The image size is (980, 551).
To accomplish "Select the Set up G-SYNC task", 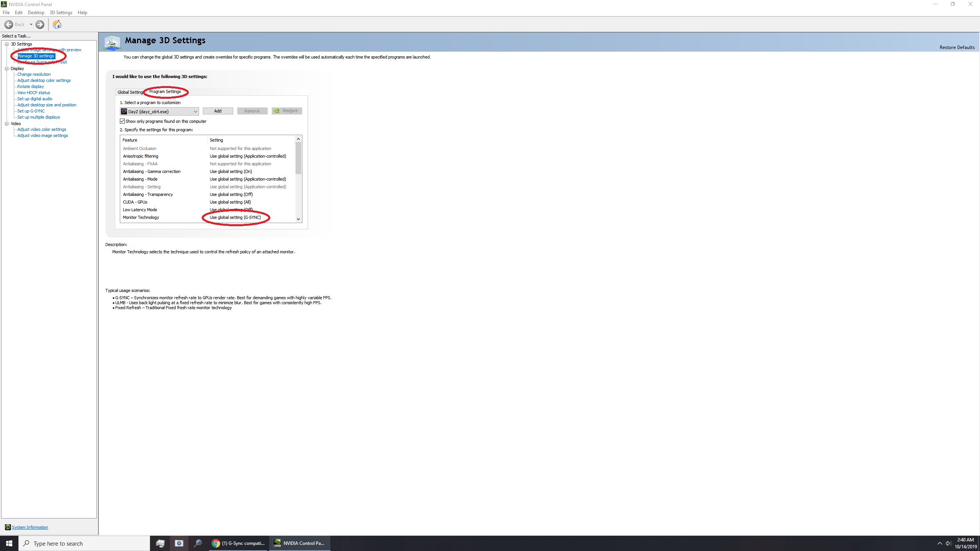I will tap(31, 111).
